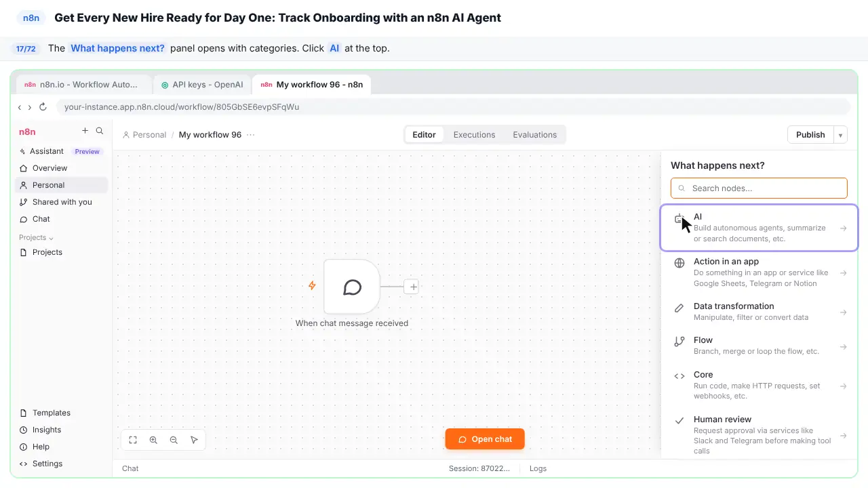
Task: Click the pencil icon for Data transformation
Action: (x=679, y=308)
